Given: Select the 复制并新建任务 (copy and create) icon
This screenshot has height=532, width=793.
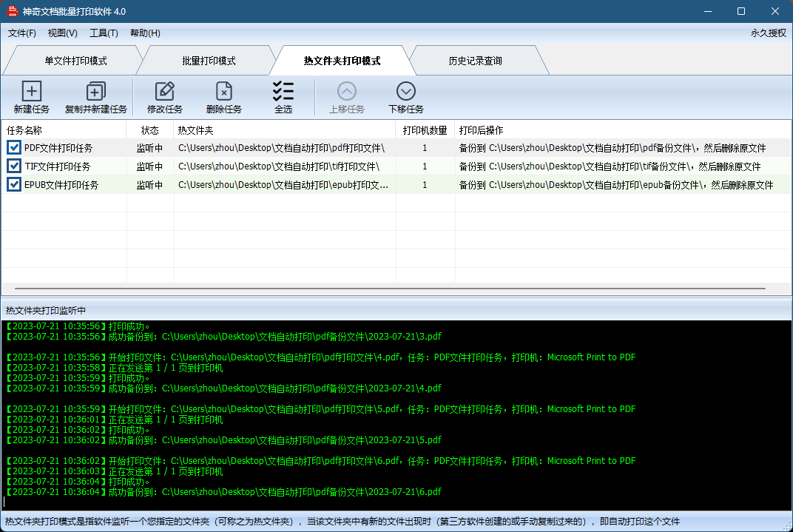Looking at the screenshot, I should (95, 97).
